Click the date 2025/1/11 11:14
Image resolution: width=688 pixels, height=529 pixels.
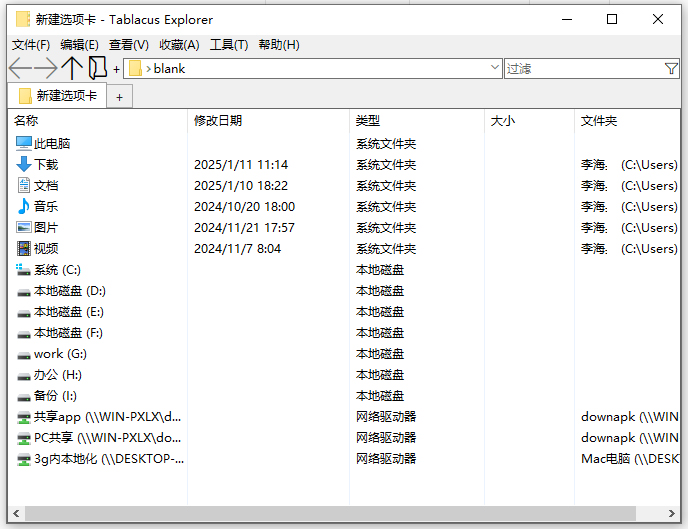pyautogui.click(x=241, y=164)
